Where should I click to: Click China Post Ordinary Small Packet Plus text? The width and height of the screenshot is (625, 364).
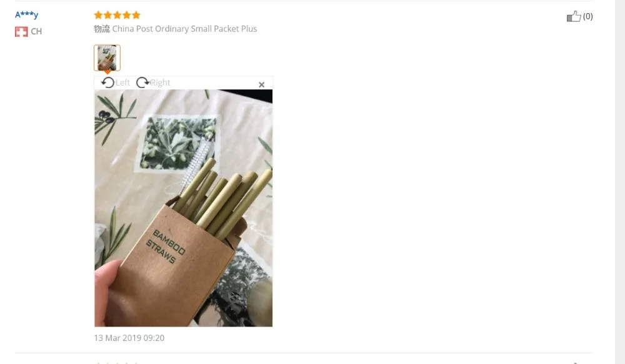pos(184,29)
